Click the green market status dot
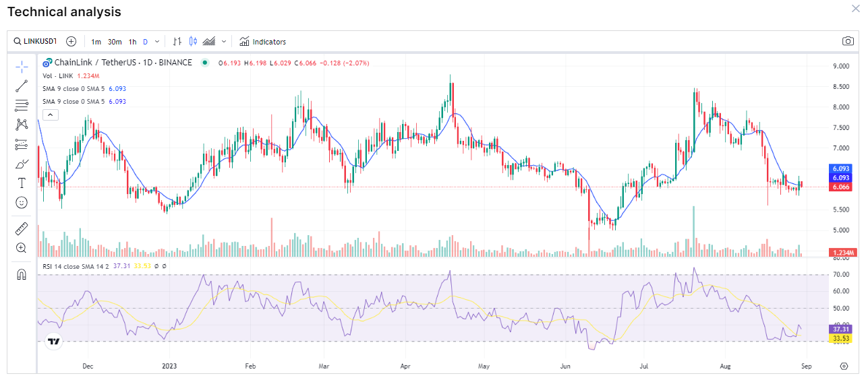The height and width of the screenshot is (380, 868). coord(205,63)
